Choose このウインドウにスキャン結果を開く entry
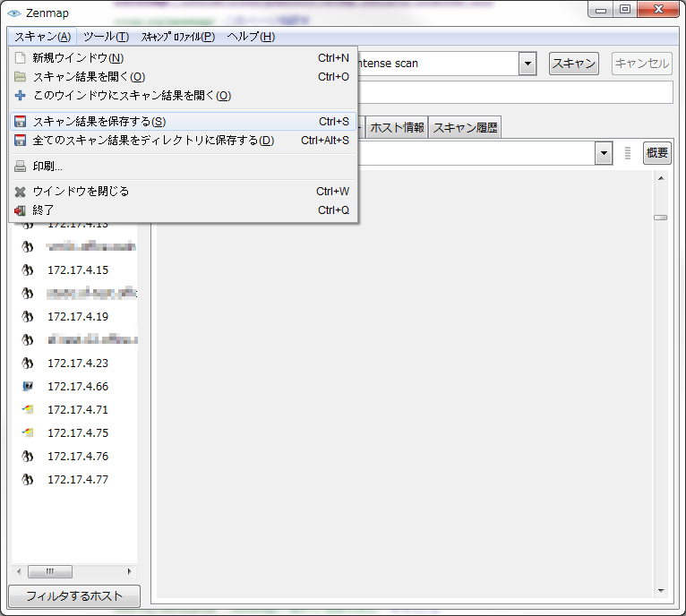Viewport: 686px width, 616px height. pos(183,96)
